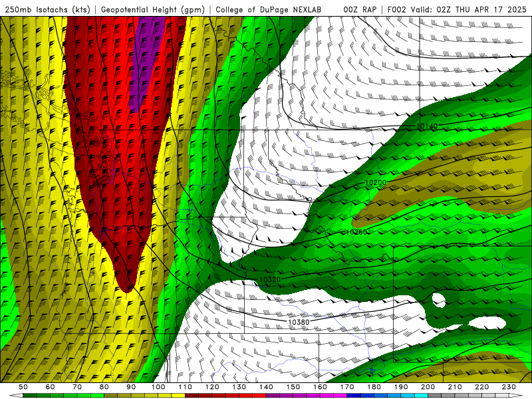Click the '250mb Isotachs (kts)' title text
The image size is (532, 399).
[47, 9]
